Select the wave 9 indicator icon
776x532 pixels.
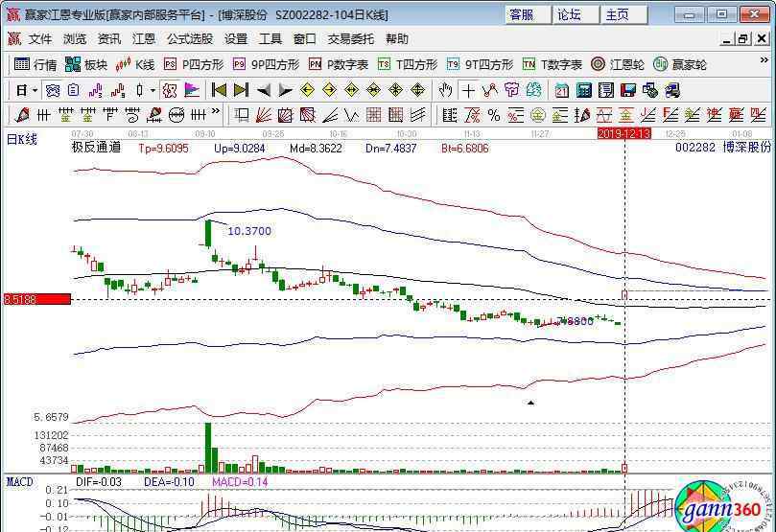118,90
